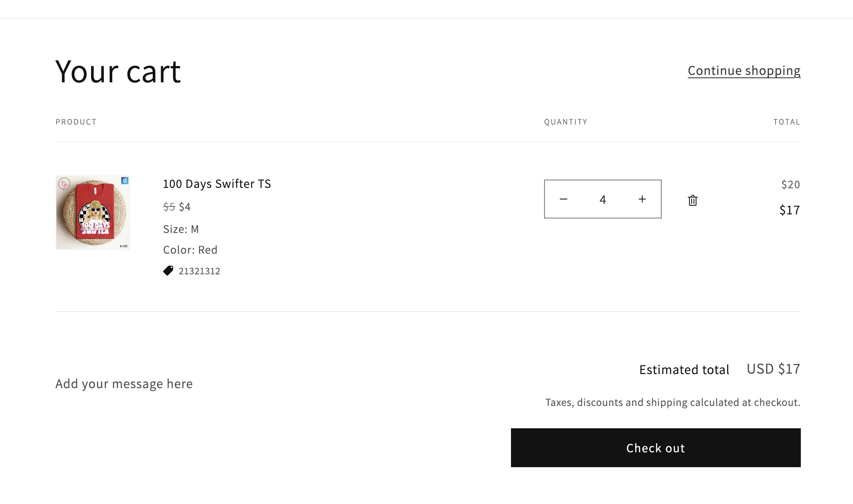
Task: Click the black discount tag icon
Action: pos(168,271)
